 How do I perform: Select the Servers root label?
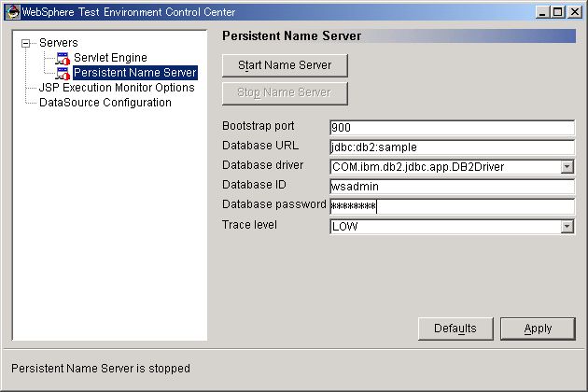pyautogui.click(x=59, y=43)
